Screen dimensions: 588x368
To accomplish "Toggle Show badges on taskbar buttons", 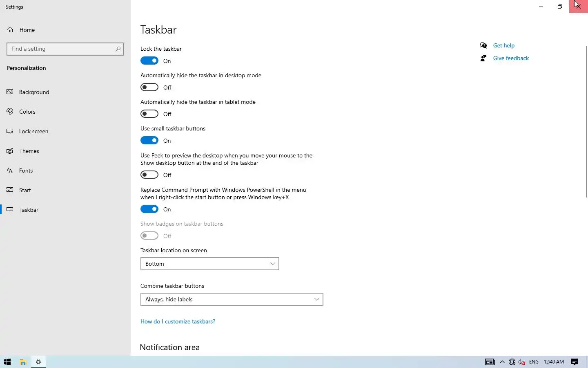I will 149,236.
